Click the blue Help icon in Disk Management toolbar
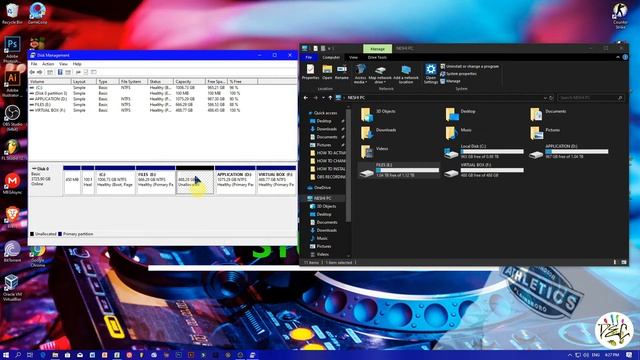Viewport: 640px width, 360px height. pos(60,72)
